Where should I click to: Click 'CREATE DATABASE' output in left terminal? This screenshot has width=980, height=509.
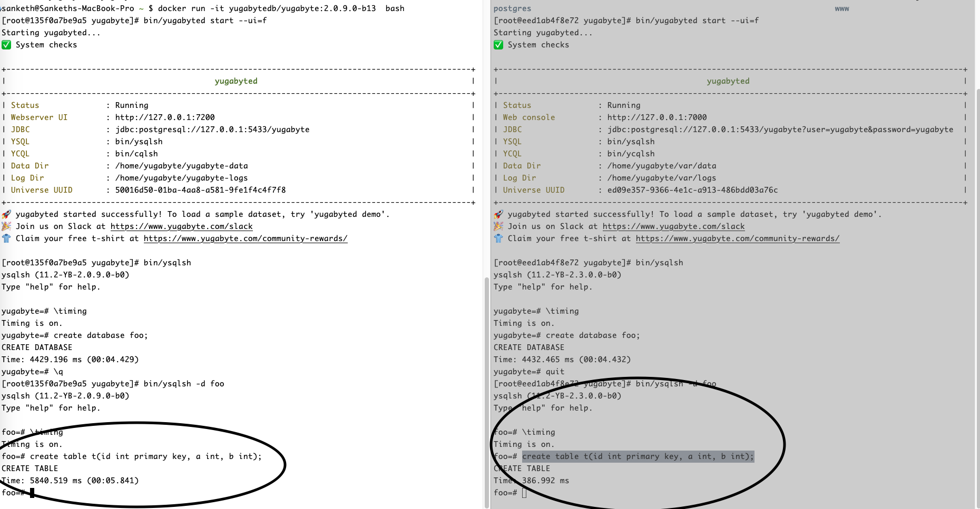[37, 347]
